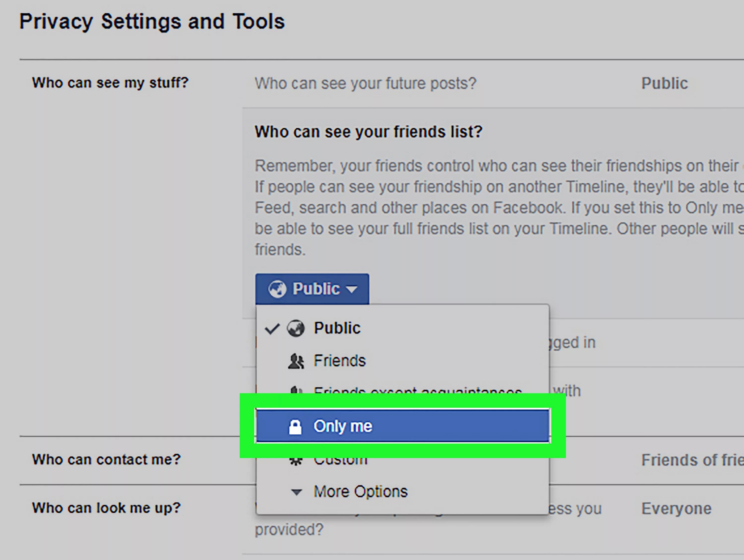Image resolution: width=744 pixels, height=560 pixels.
Task: Open the Public audience selector button
Action: (x=312, y=289)
